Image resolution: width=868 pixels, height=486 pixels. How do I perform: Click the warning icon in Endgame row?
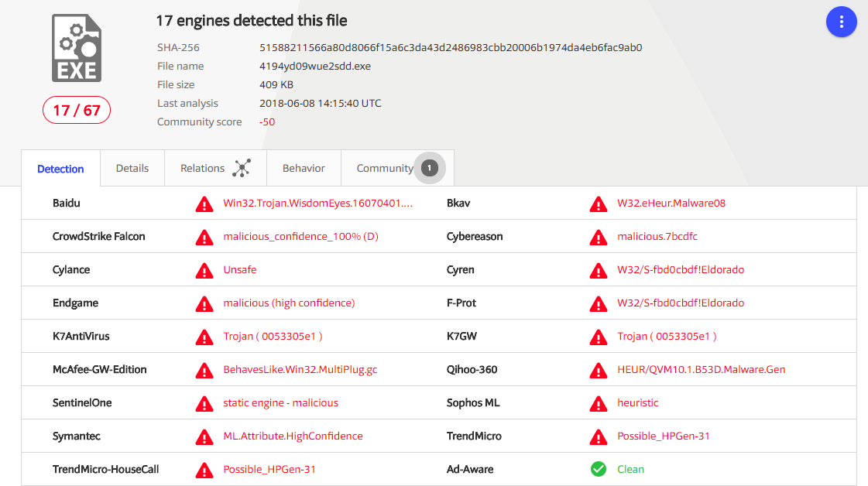(204, 303)
